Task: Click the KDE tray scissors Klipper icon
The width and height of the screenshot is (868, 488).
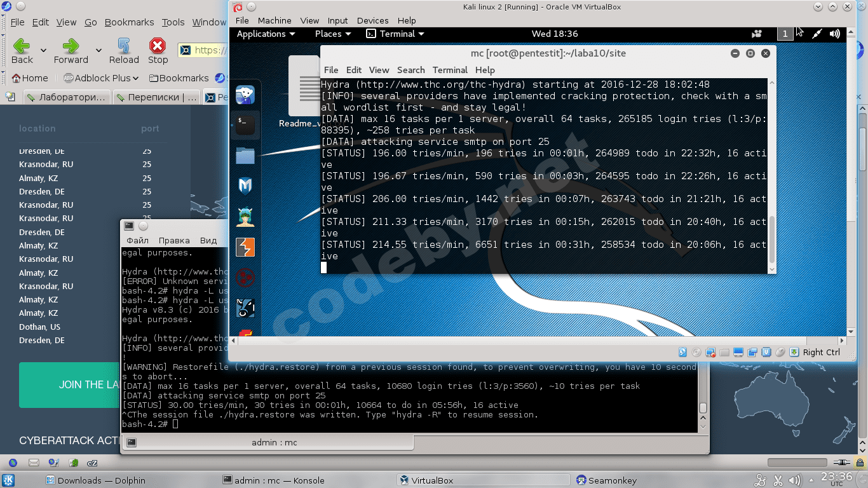Action: point(778,480)
